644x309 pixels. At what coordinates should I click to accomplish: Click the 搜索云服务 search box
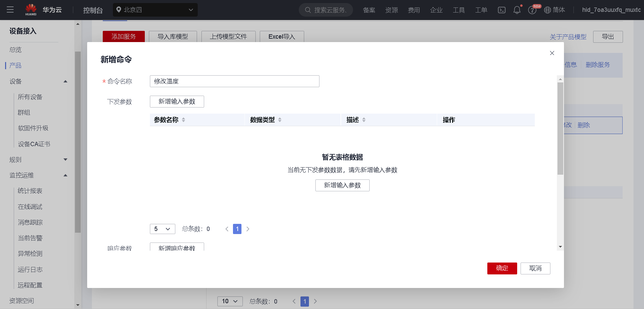click(326, 10)
